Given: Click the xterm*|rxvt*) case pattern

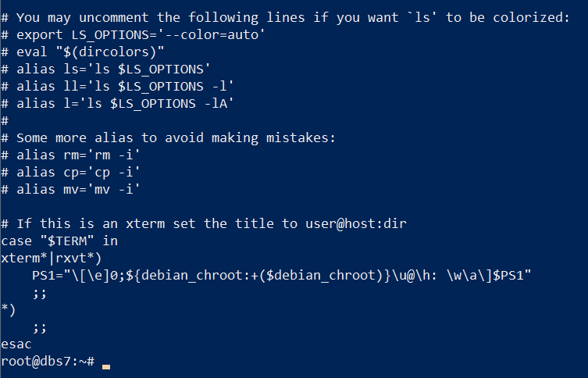Looking at the screenshot, I should (x=52, y=259).
